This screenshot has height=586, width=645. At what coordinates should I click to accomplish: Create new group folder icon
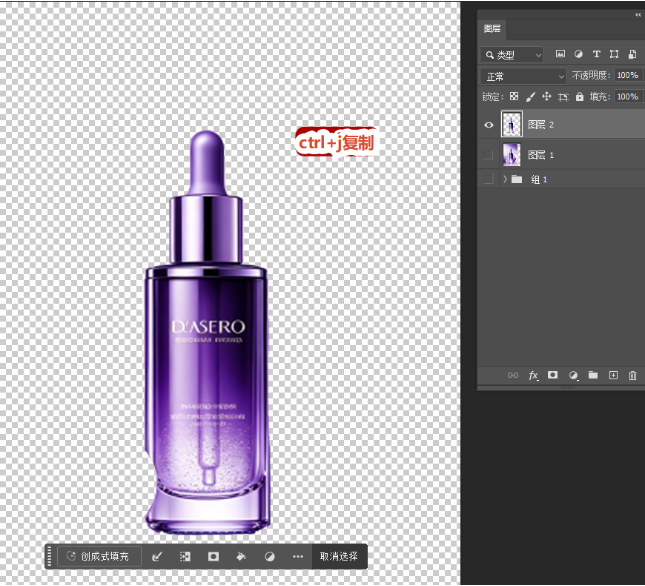[593, 375]
